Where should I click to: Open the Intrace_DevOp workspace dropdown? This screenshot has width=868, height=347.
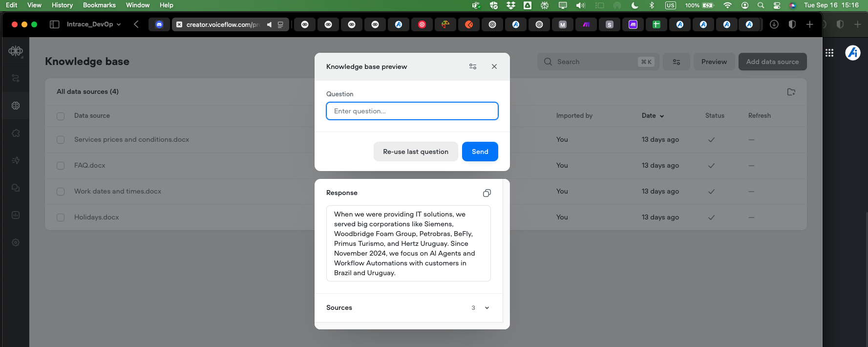(x=93, y=24)
